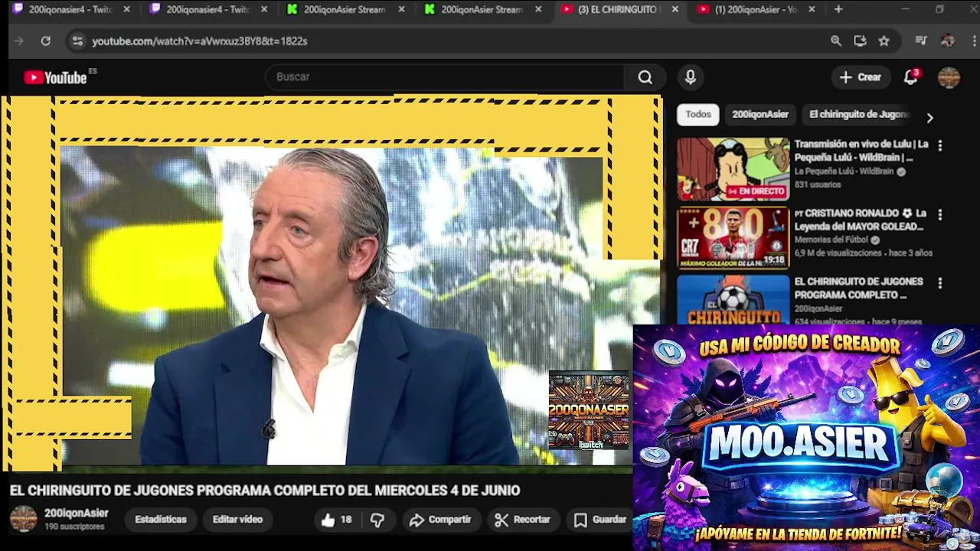This screenshot has width=980, height=551.
Task: Start voice search with the microphone
Action: pos(690,77)
